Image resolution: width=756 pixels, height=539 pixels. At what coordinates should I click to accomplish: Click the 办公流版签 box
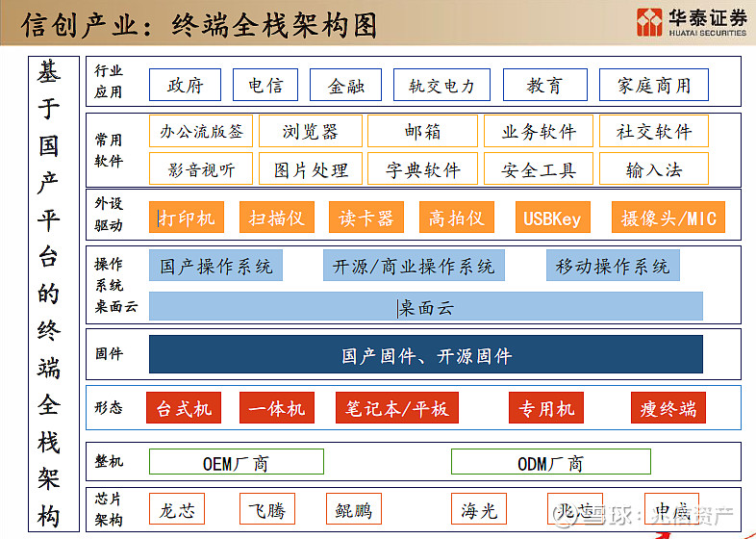pos(201,131)
